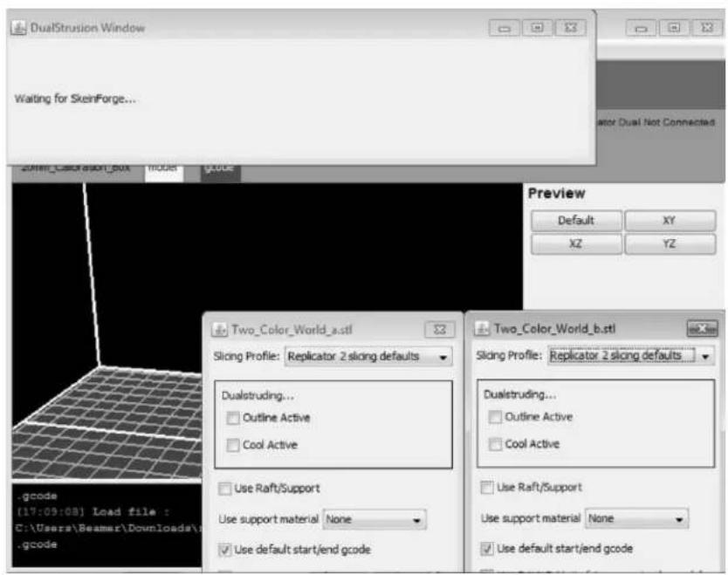Minimize the DualStrusion Window
This screenshot has width=728, height=575.
point(505,28)
